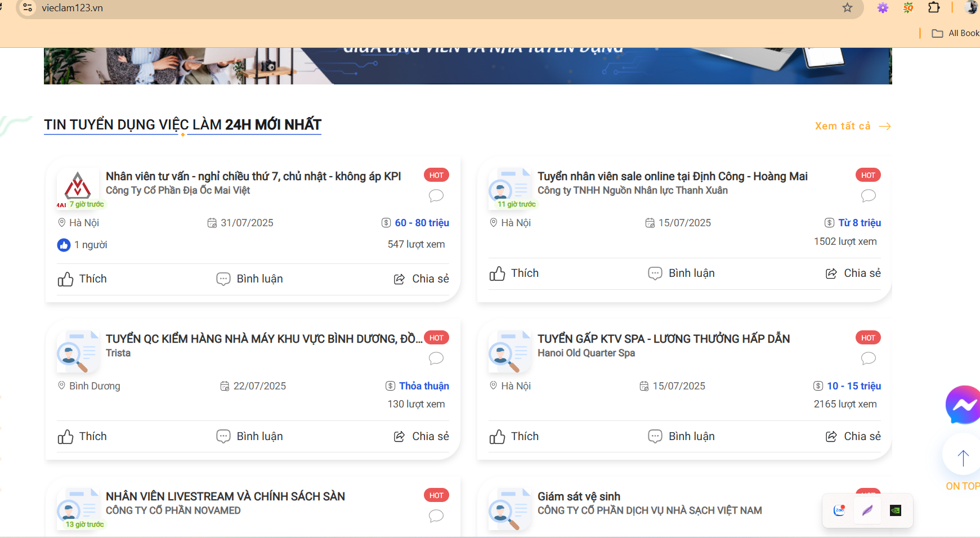Click the share icon on the KTV SPA job card
This screenshot has height=538, width=980.
[831, 436]
